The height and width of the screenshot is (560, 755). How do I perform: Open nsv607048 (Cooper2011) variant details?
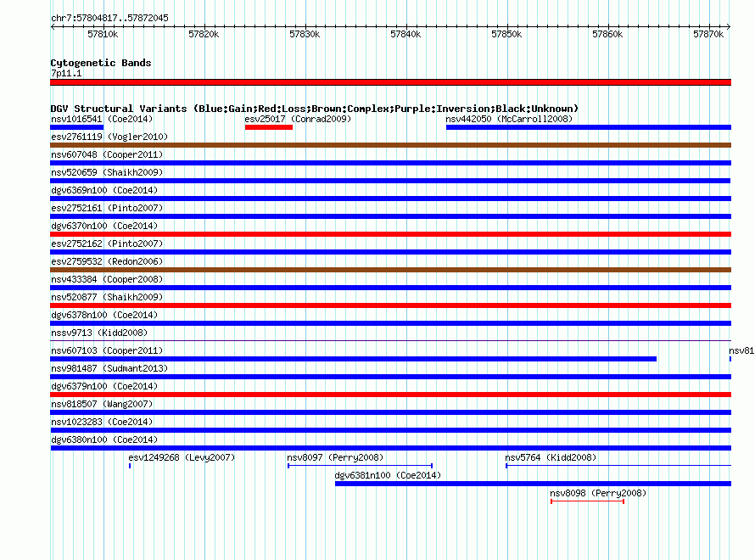(107, 154)
